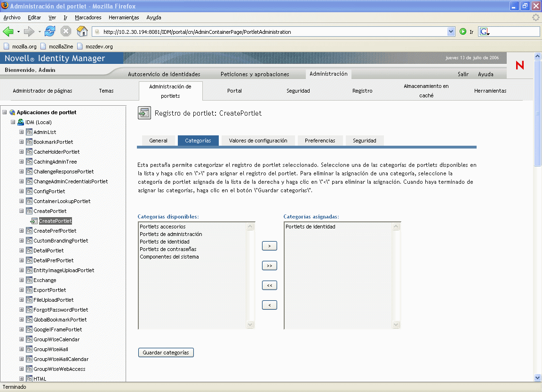Screen dimensions: 542x392
Task: Click the AdminList portlet icon
Action: (29, 132)
